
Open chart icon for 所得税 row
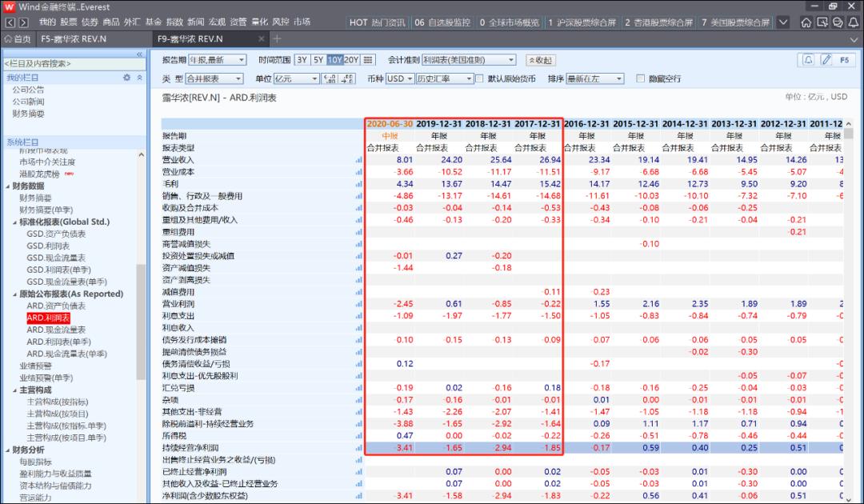(358, 436)
